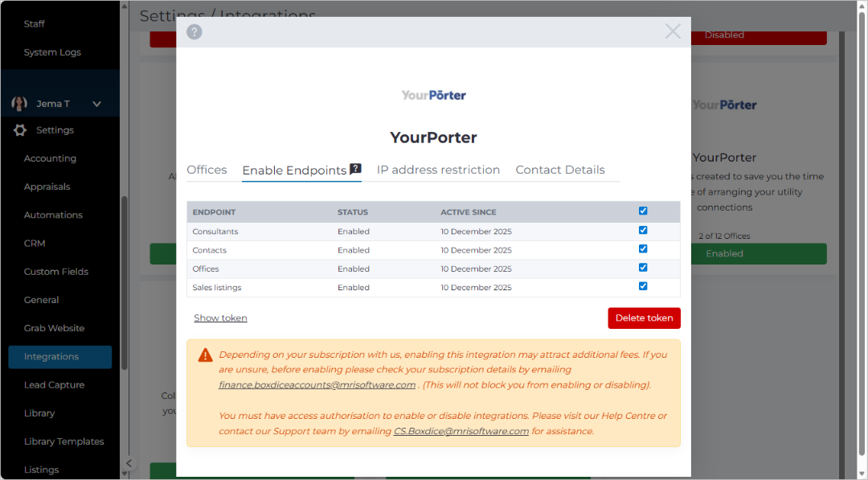Uncheck the Offices endpoint checkbox
The width and height of the screenshot is (868, 480).
click(643, 268)
